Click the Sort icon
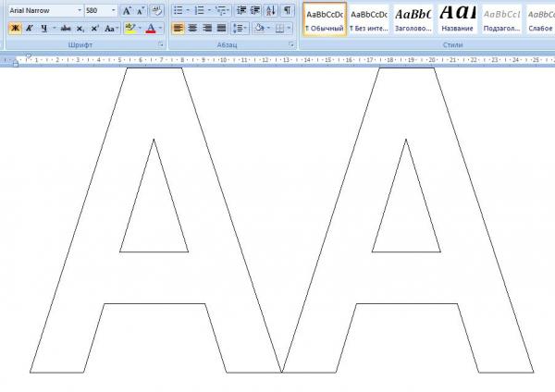Viewport: 555px width, 392px height. point(270,11)
